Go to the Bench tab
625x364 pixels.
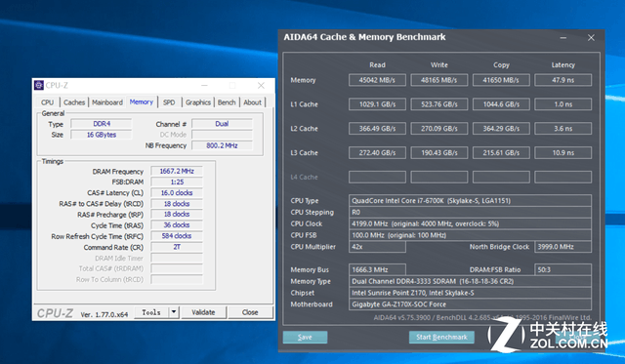(x=227, y=102)
